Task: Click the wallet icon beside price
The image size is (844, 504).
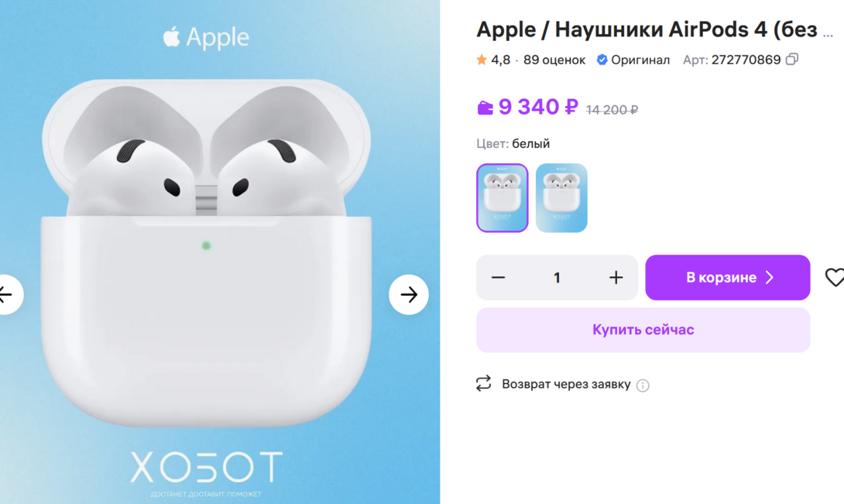Action: click(x=485, y=108)
